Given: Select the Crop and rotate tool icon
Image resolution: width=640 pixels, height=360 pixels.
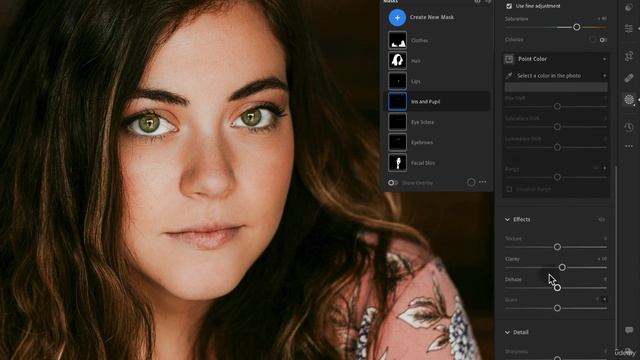Looking at the screenshot, I should coord(629,56).
